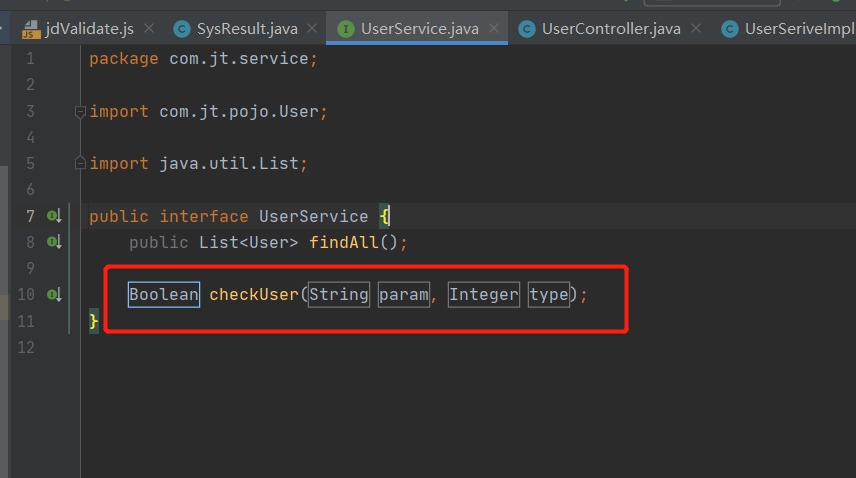The image size is (856, 478).
Task: Select the UserService.java tab
Action: [419, 28]
